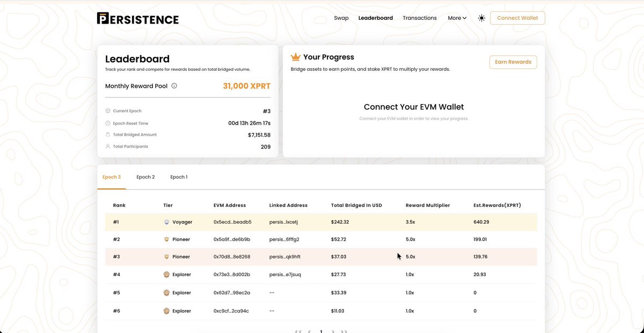Open the info icon beside Monthly Reward Pool
Viewport: 644px width, 333px height.
click(x=174, y=86)
